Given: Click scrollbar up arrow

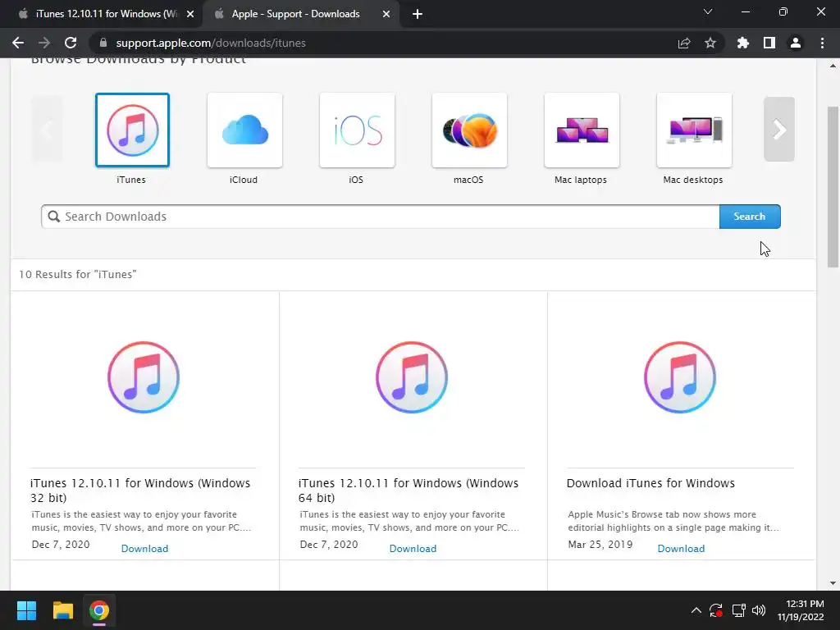Looking at the screenshot, I should click(x=833, y=66).
